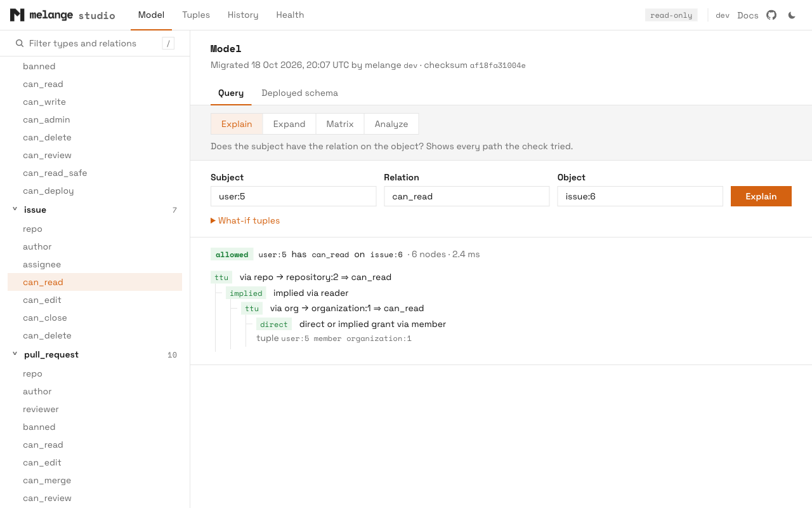Screen dimensions: 812x508
Task: Switch to Matrix query mode
Action: click(340, 124)
